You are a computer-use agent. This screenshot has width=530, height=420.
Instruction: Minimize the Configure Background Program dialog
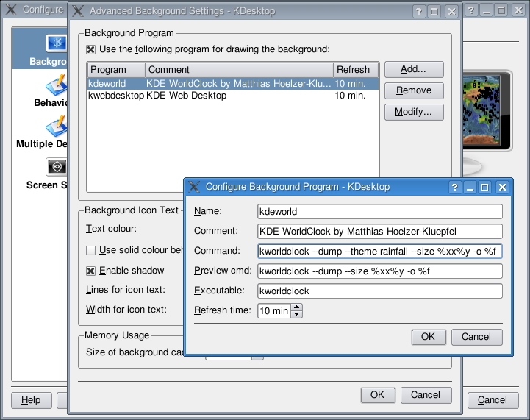click(x=470, y=187)
